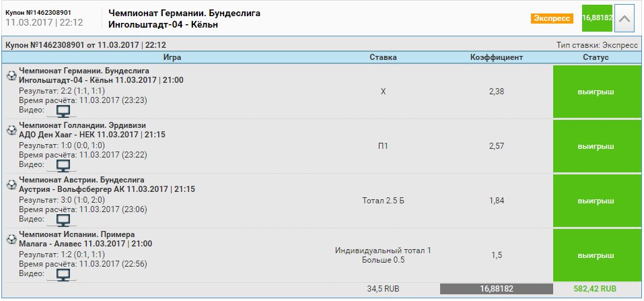Click green выигрыш status for Малага - Алавес

click(x=596, y=255)
